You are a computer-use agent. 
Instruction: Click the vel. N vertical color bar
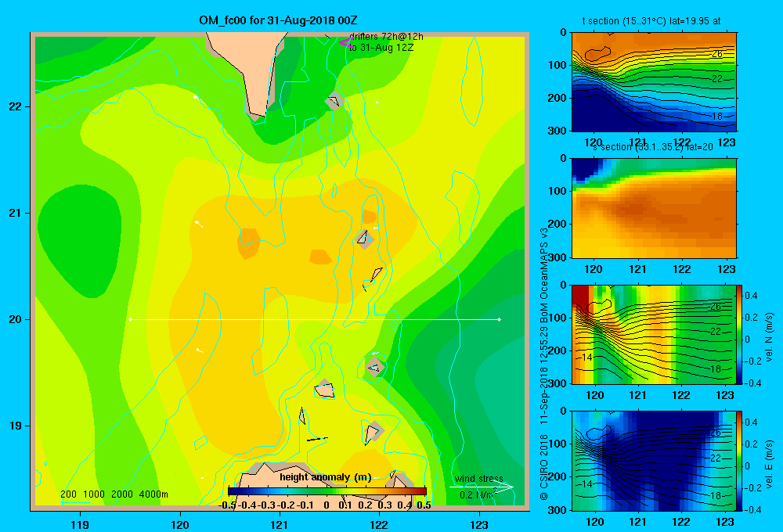[740, 334]
